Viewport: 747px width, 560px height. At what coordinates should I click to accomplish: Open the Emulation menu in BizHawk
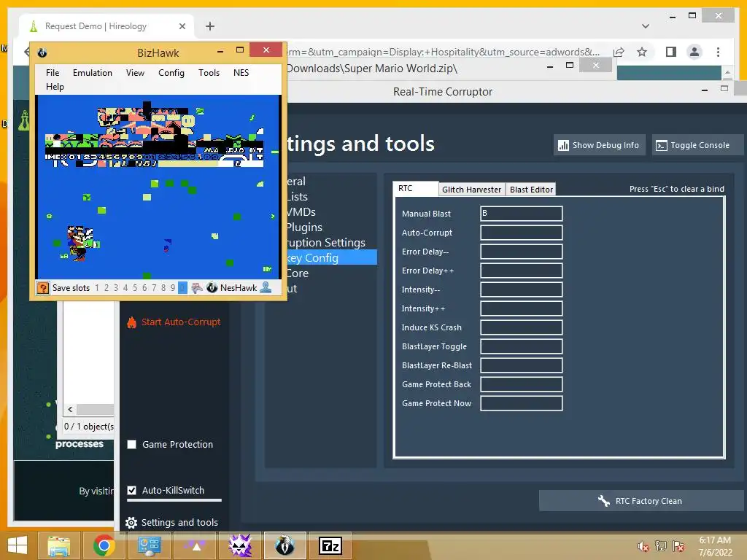pyautogui.click(x=93, y=73)
